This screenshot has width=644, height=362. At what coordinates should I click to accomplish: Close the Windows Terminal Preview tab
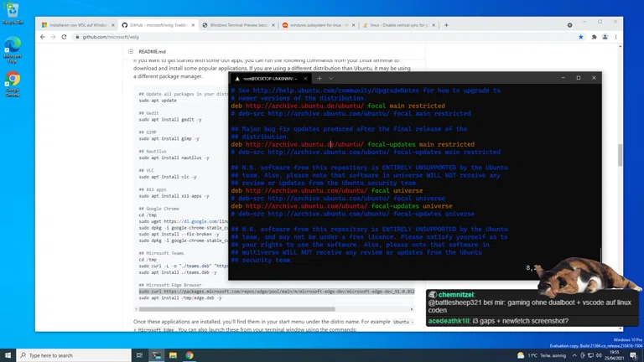(x=273, y=25)
